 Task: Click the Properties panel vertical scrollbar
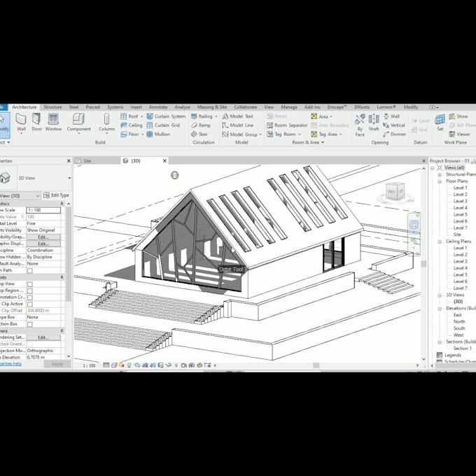coord(69,254)
